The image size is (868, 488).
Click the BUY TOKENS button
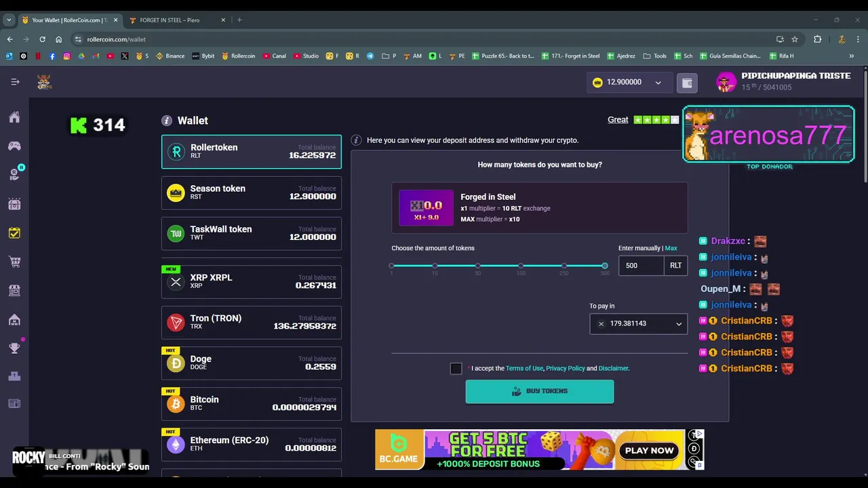click(540, 392)
